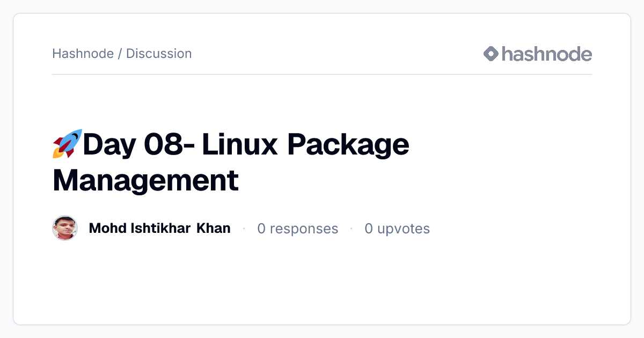The image size is (644, 338).
Task: Click the Hashnode diamond logo icon
Action: [491, 54]
